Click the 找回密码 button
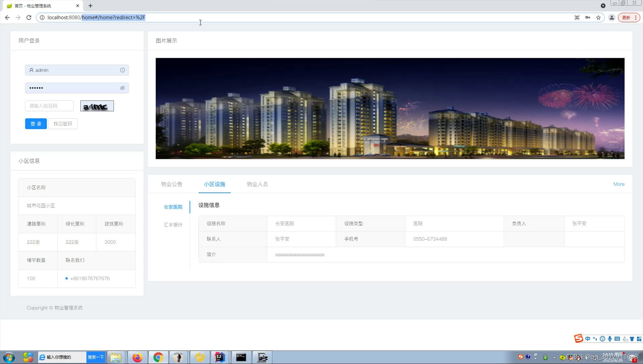This screenshot has height=364, width=643. tap(63, 124)
